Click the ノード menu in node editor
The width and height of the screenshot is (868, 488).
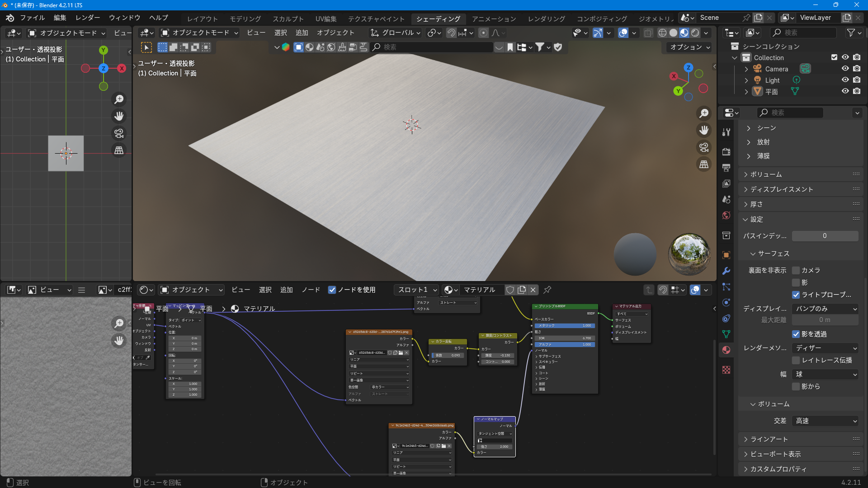pos(311,290)
